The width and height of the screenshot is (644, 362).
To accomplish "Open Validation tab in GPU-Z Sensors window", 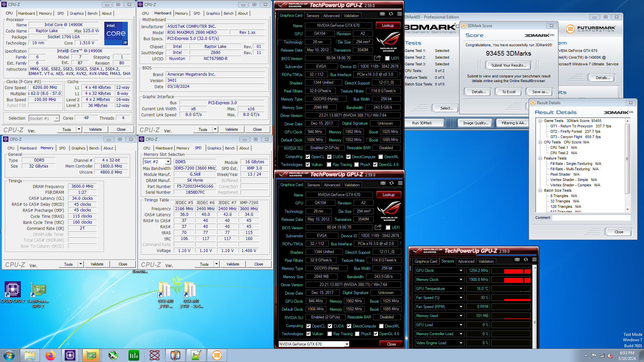I will click(486, 261).
